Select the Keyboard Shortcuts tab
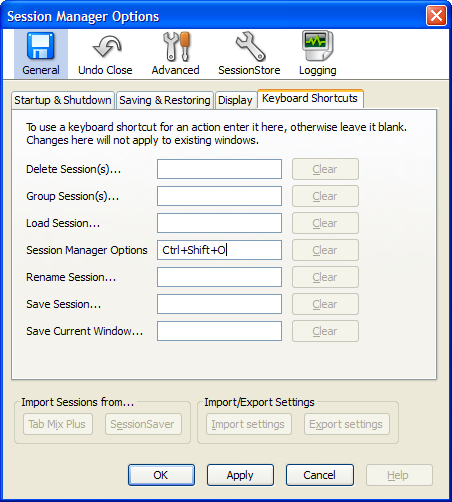Screen dimensions: 452x502 coord(310,99)
